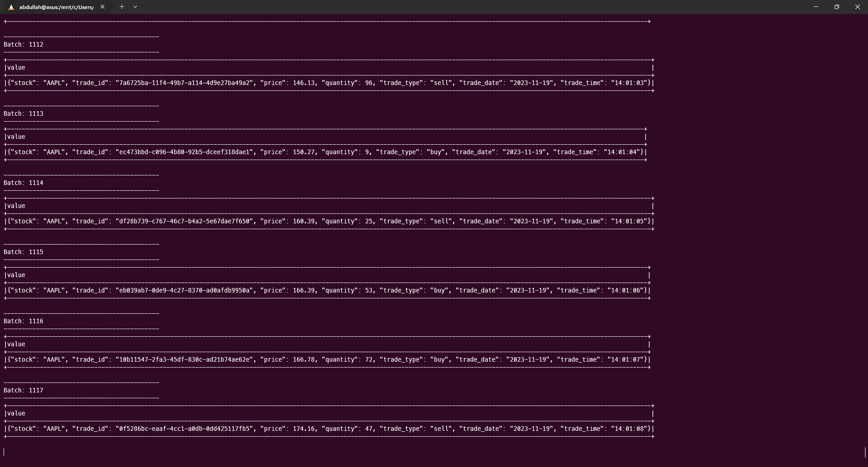This screenshot has width=868, height=467.
Task: Click trade date "2023-11-19" in Batch 1112 row
Action: click(x=532, y=83)
